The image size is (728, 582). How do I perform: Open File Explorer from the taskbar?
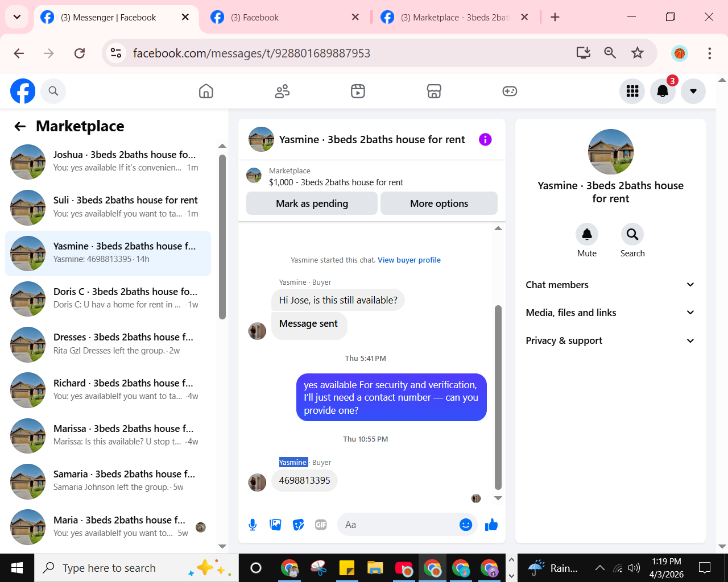click(x=375, y=568)
